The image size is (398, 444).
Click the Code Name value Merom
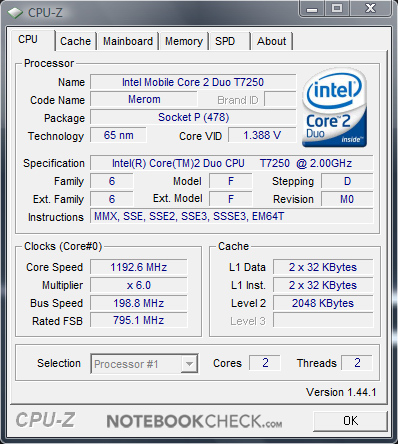tap(144, 99)
